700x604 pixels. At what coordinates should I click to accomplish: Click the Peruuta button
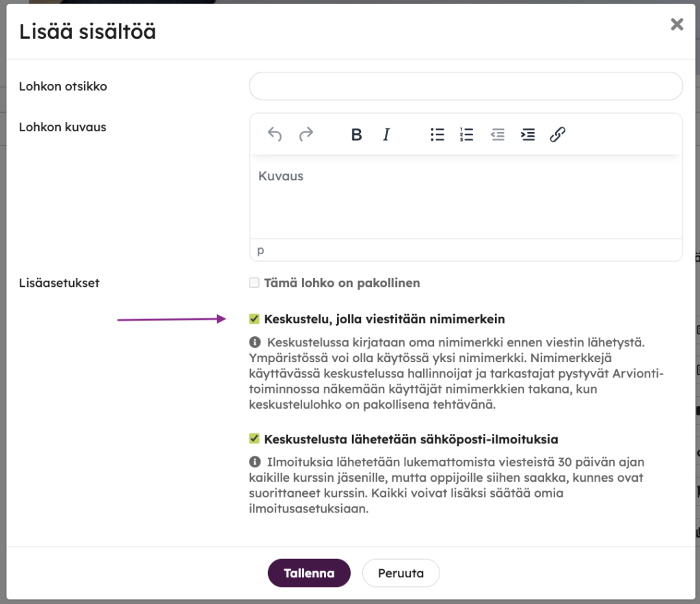(x=401, y=573)
